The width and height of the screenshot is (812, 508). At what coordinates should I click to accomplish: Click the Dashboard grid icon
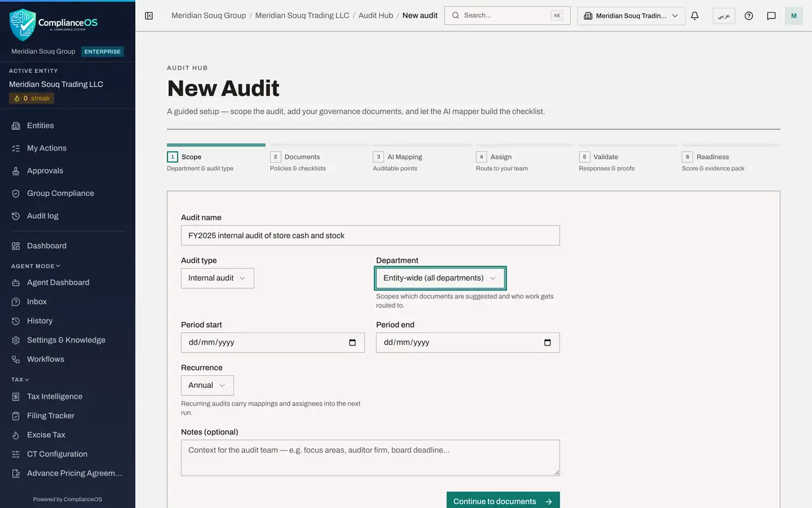pyautogui.click(x=16, y=246)
